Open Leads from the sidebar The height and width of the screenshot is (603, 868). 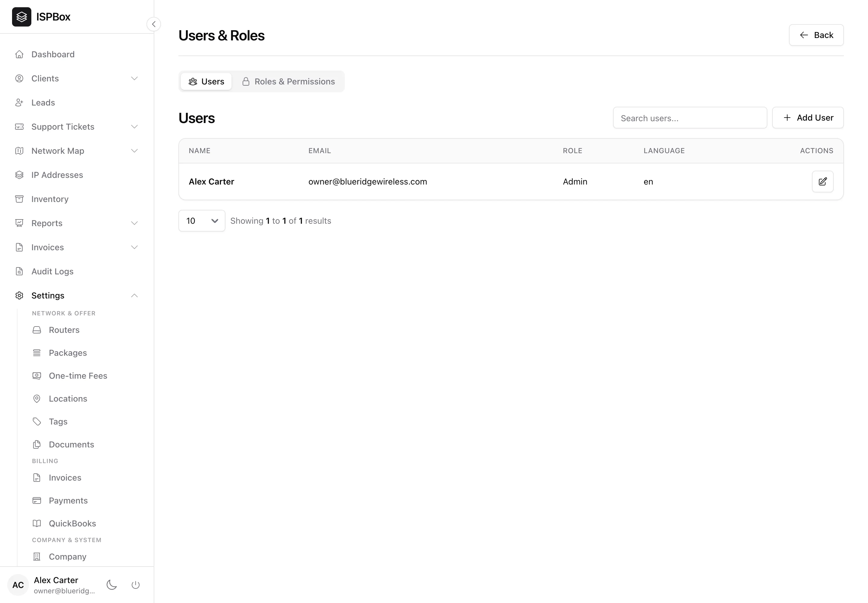[x=43, y=103]
